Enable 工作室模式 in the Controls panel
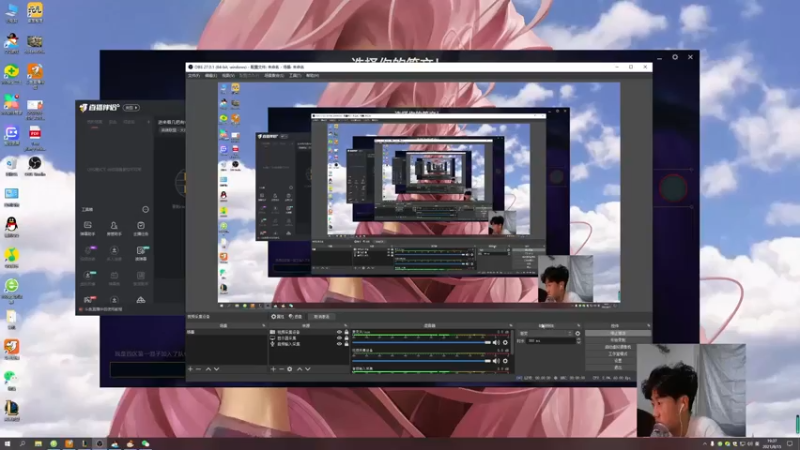 click(x=618, y=354)
